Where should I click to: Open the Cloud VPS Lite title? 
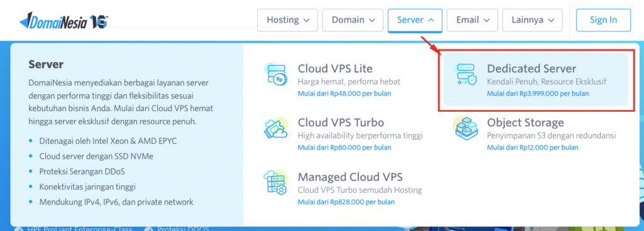[x=335, y=68]
